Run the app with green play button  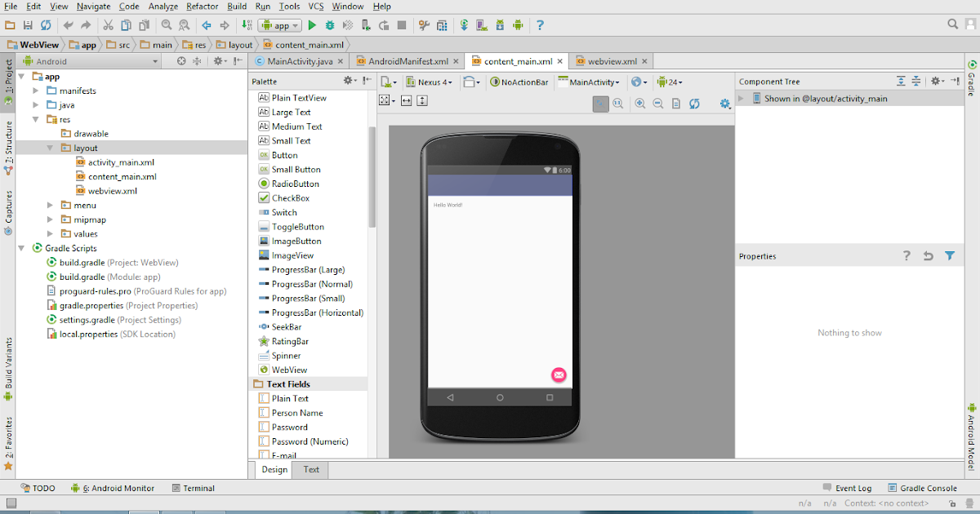point(312,25)
